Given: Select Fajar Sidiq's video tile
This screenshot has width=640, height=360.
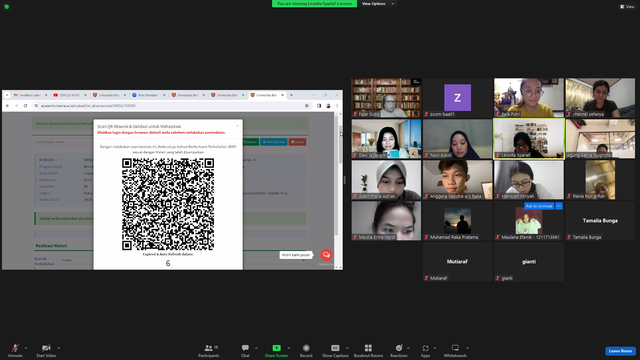Looking at the screenshot, I should coord(386,98).
